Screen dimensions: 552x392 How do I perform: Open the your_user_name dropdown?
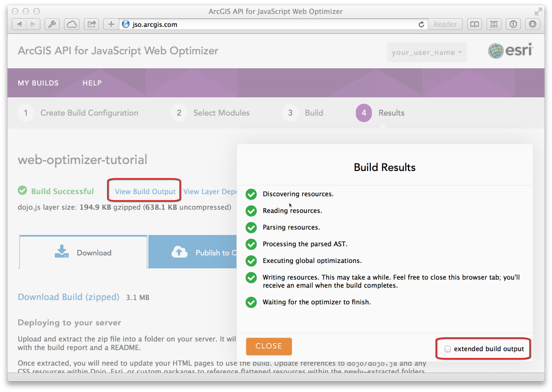point(427,53)
